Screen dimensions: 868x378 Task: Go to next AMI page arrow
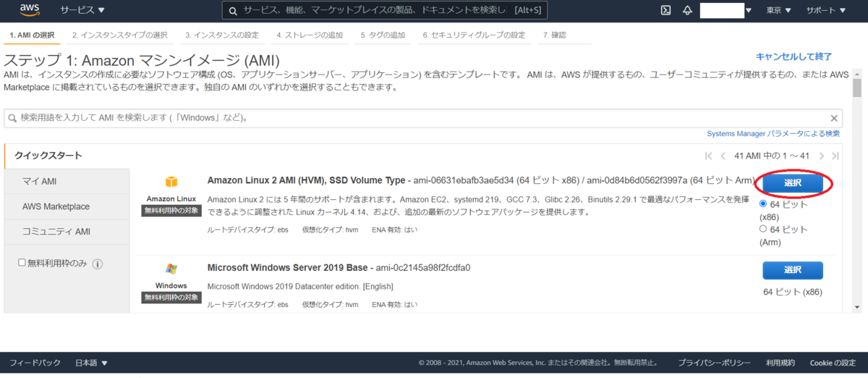coord(823,156)
